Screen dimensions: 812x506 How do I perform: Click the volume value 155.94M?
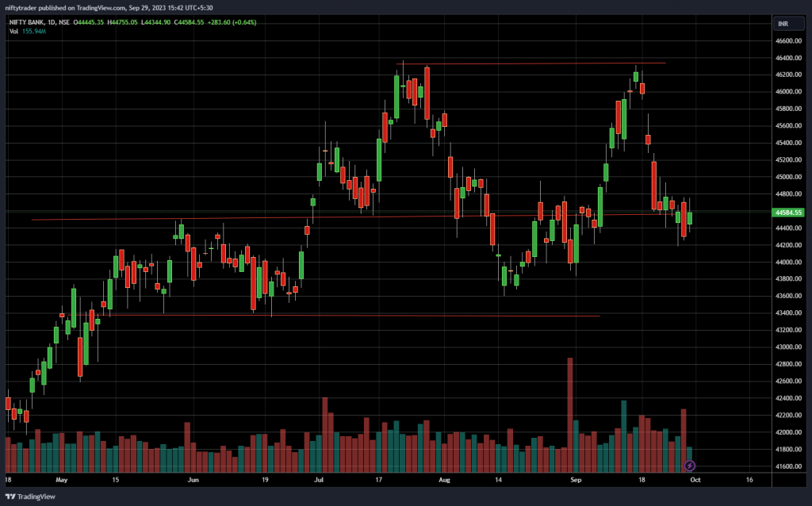[x=33, y=32]
